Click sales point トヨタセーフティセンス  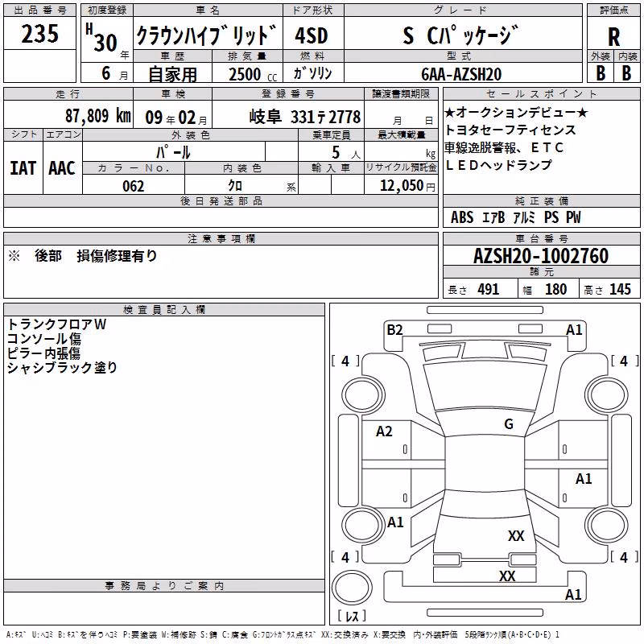click(x=510, y=130)
